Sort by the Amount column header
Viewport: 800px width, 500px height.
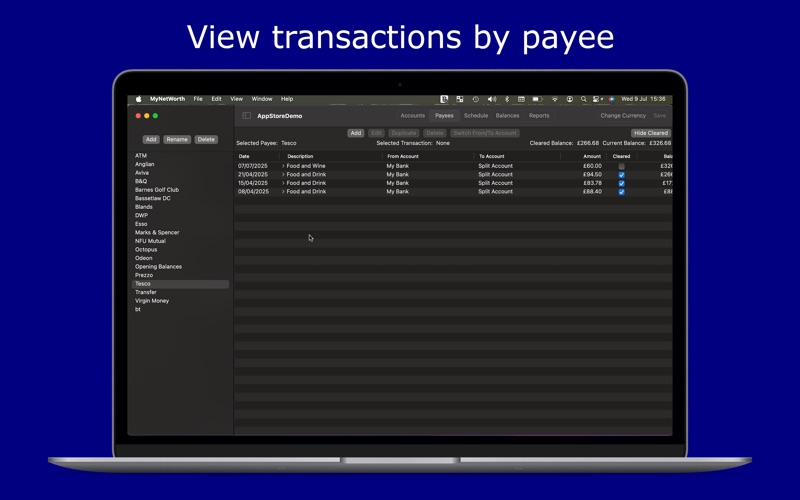[592, 157]
